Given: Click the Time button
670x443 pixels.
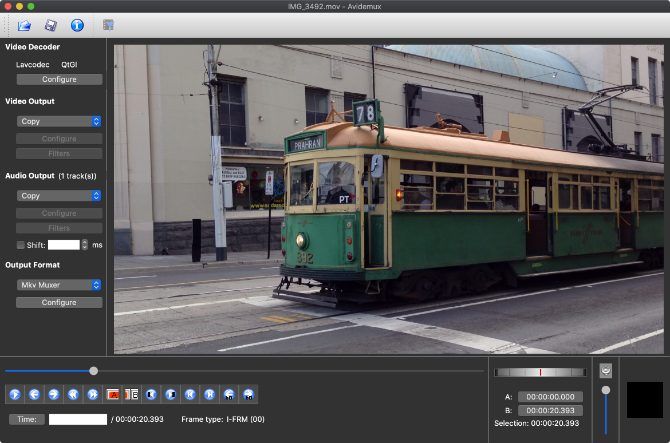Looking at the screenshot, I should tap(27, 419).
